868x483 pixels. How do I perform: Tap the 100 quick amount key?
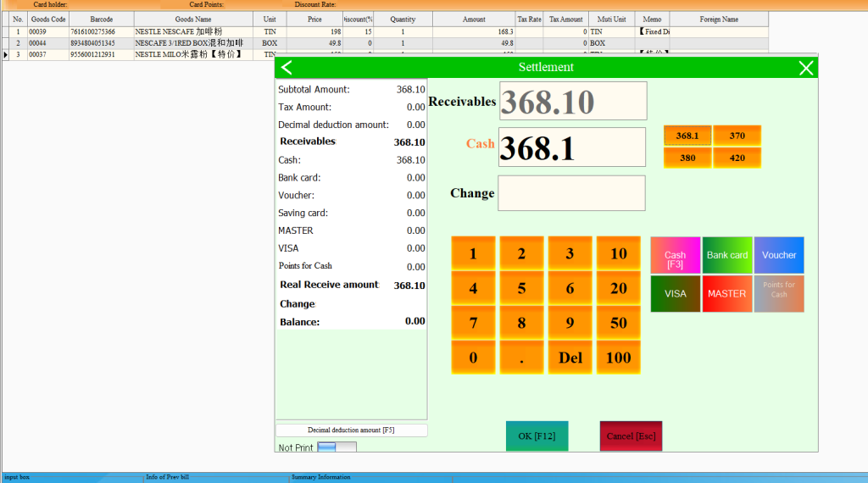pos(619,358)
